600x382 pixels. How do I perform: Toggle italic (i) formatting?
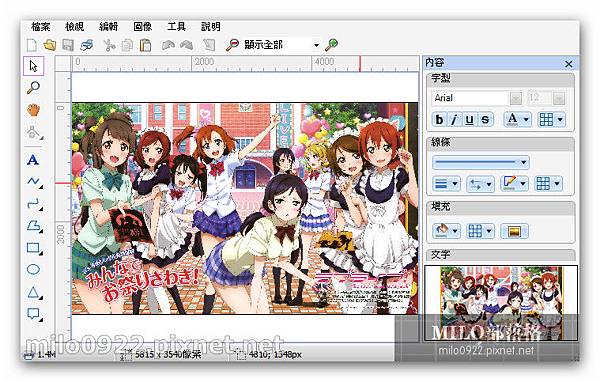454,120
